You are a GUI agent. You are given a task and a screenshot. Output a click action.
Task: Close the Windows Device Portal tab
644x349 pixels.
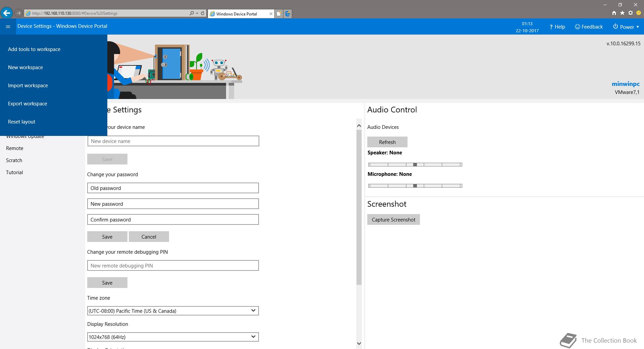(271, 14)
